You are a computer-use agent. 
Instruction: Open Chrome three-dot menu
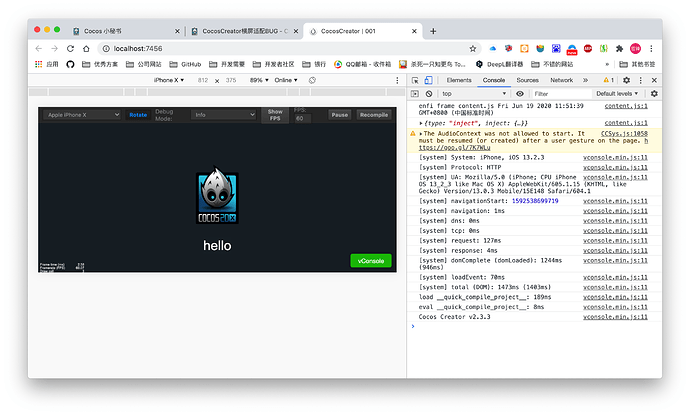pyautogui.click(x=651, y=48)
